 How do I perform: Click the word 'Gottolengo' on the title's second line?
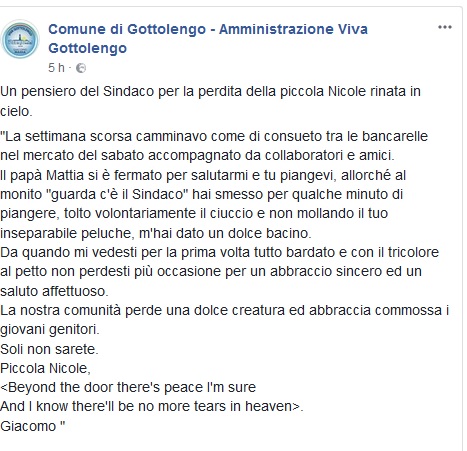coord(87,48)
